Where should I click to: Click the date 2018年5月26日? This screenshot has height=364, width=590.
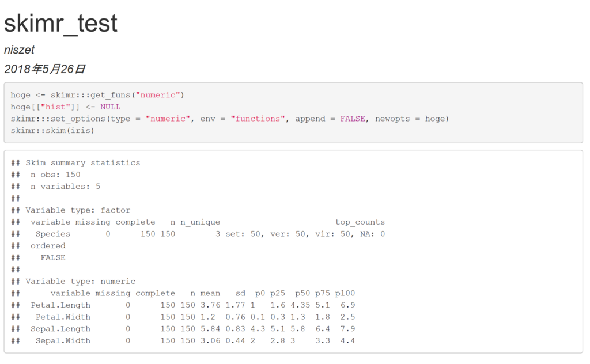pos(45,69)
